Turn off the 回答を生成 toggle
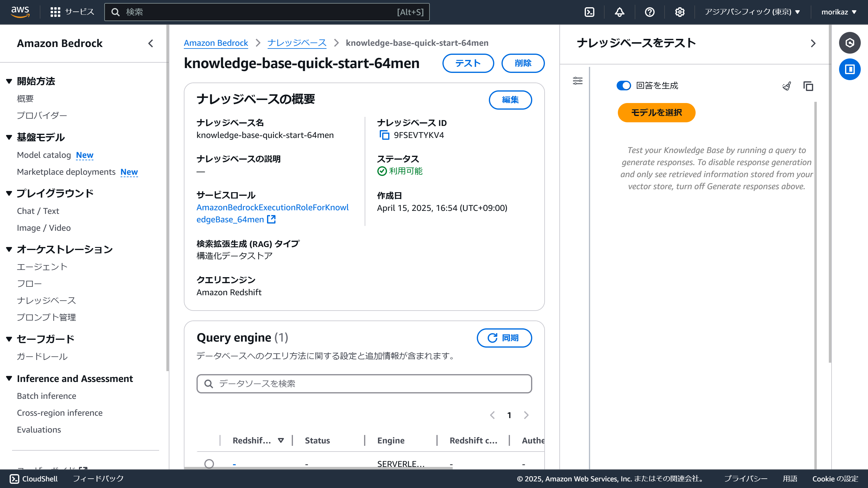 click(623, 86)
